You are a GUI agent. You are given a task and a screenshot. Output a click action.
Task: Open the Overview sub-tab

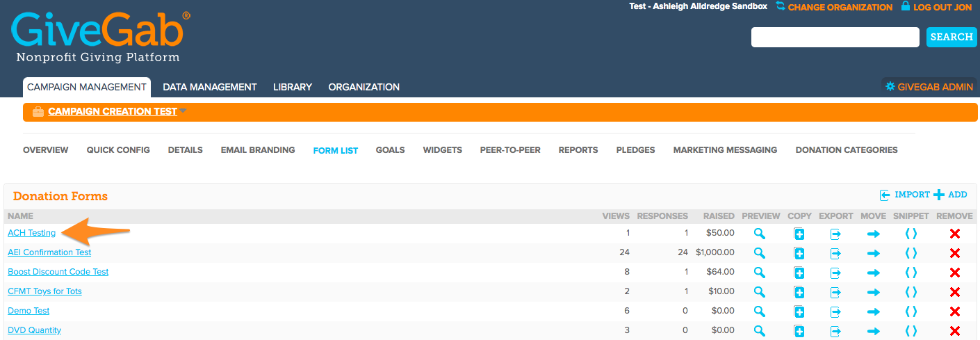pos(46,150)
